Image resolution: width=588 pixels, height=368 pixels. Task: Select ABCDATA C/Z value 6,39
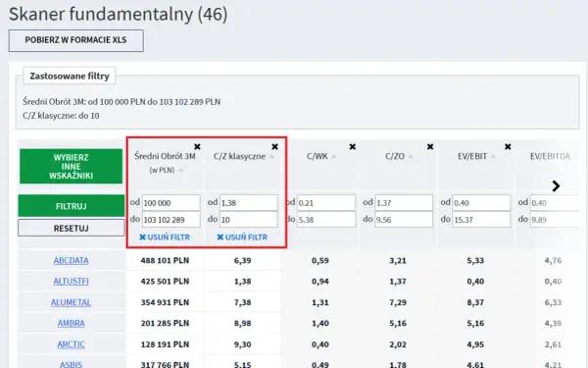(x=243, y=260)
